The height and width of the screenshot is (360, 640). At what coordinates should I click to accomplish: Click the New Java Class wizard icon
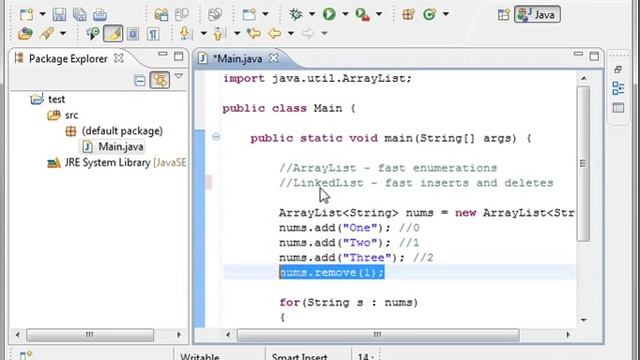pyautogui.click(x=249, y=15)
